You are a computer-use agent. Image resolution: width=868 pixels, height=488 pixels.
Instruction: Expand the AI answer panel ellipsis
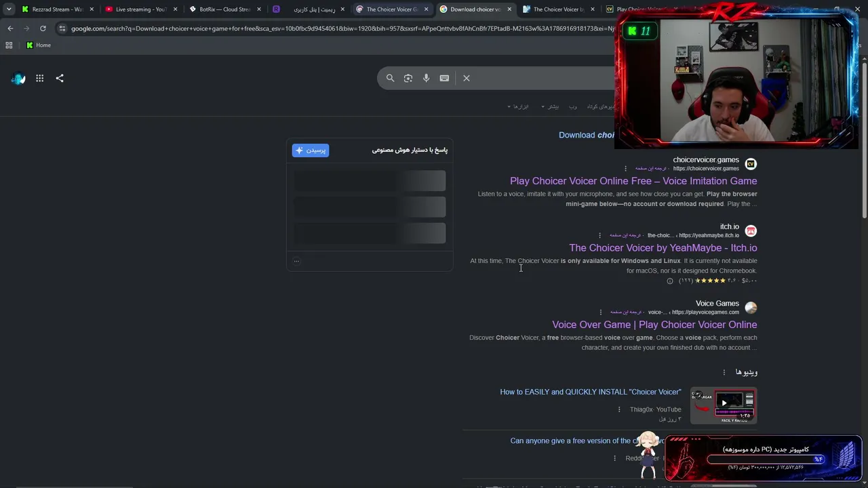[296, 260]
